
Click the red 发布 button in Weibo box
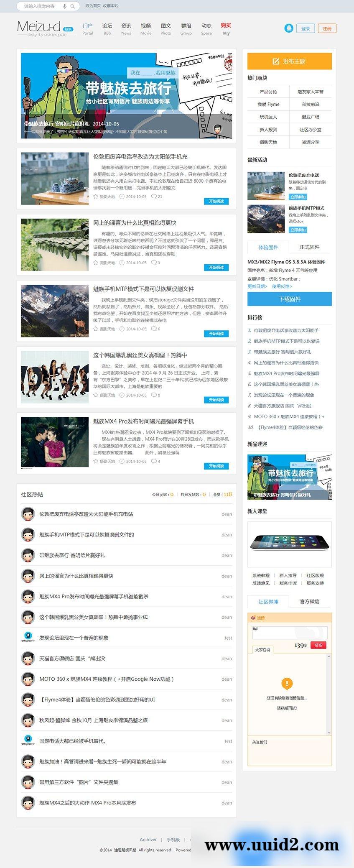point(318,645)
